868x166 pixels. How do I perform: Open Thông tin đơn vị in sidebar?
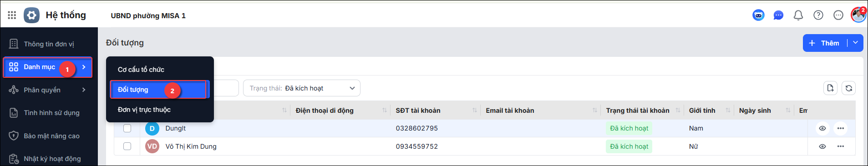[x=49, y=44]
